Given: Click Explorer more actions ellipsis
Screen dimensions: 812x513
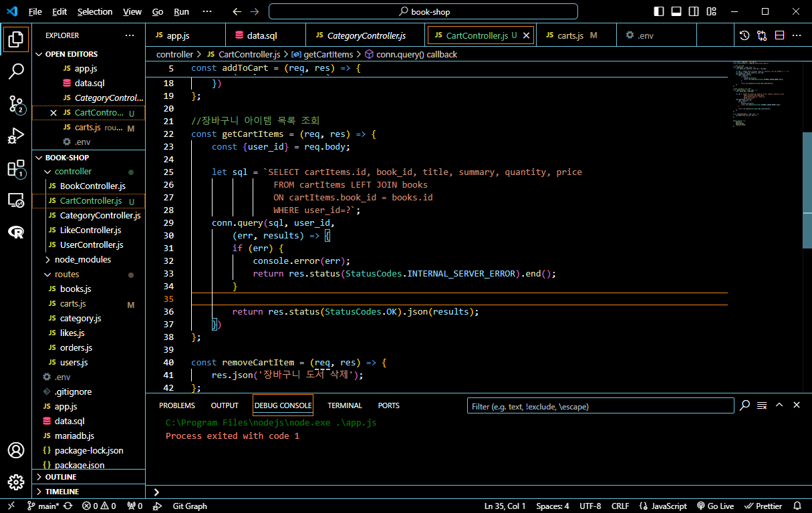Looking at the screenshot, I should pos(130,35).
